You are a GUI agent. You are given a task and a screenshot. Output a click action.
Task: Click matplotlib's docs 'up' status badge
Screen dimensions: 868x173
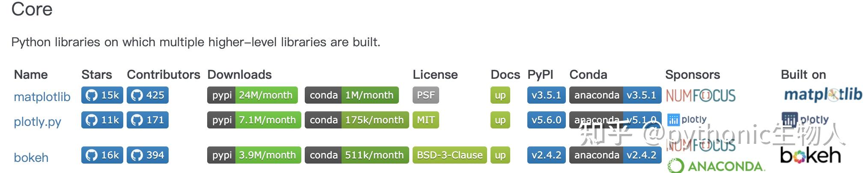pos(500,95)
